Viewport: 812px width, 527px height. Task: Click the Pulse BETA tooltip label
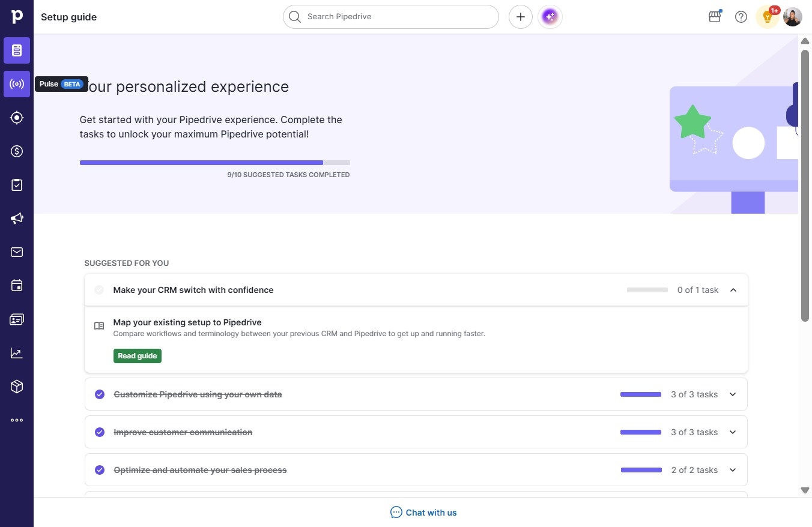(61, 84)
